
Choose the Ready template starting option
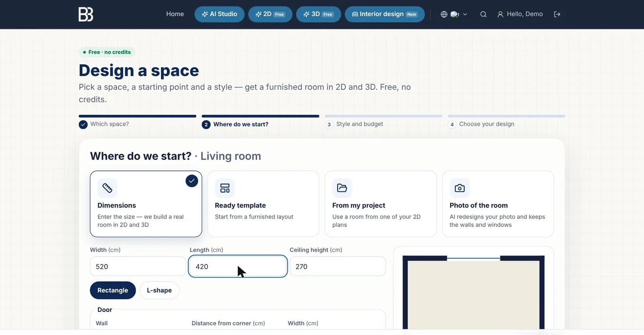[263, 204]
